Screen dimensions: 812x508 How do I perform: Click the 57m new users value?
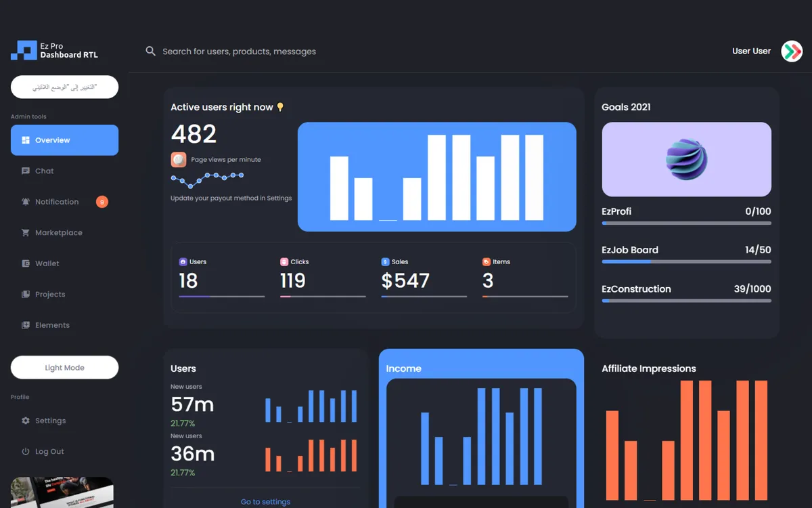192,404
